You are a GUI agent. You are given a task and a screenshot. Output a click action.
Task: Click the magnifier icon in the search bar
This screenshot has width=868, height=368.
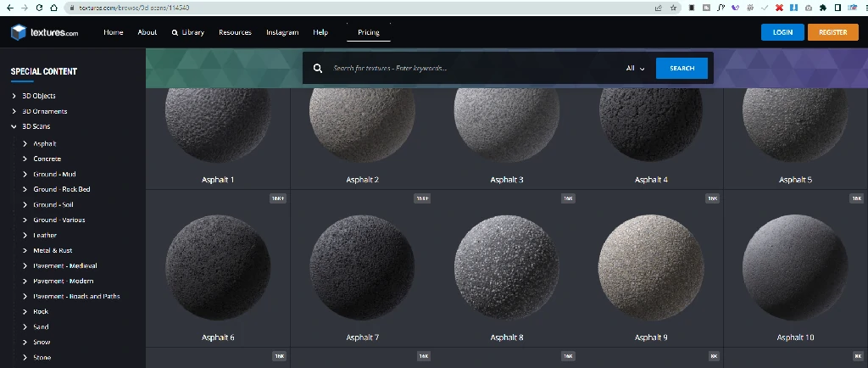[x=318, y=69]
